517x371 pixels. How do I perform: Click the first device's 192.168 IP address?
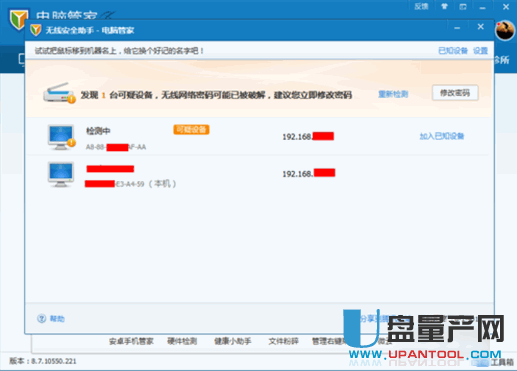[308, 136]
